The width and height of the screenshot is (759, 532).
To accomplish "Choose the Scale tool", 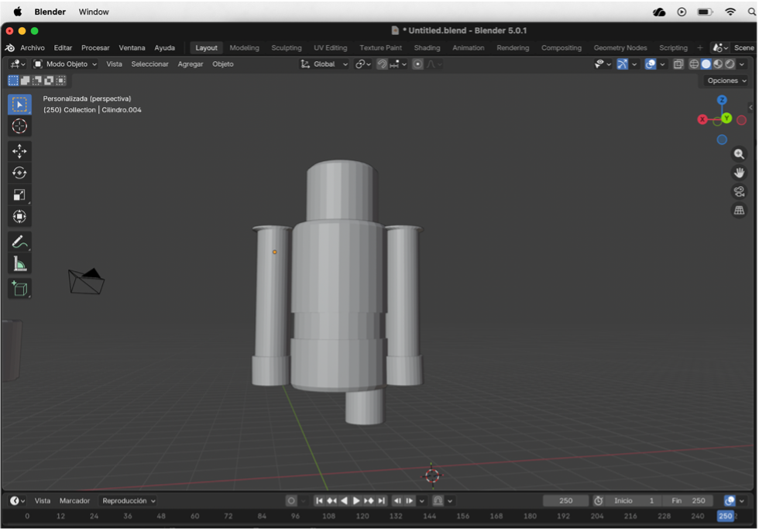I will [19, 194].
